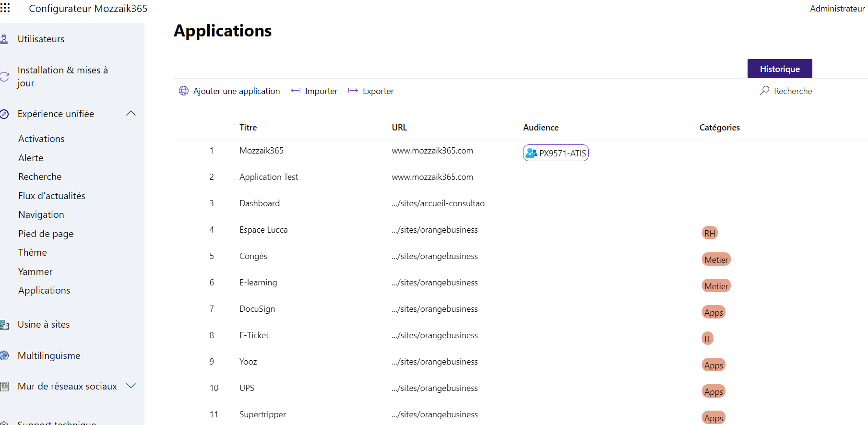Viewport: 868px width, 425px height.
Task: Open Usine à sites section
Action: click(x=44, y=325)
